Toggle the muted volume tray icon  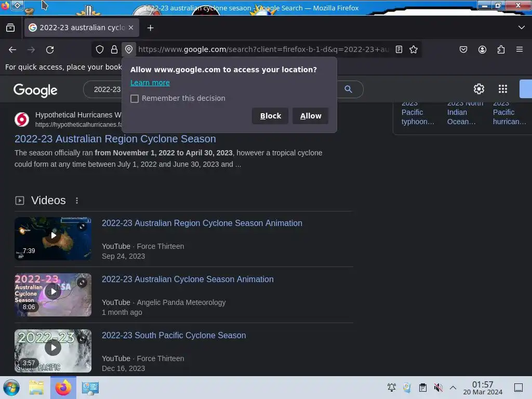438,388
